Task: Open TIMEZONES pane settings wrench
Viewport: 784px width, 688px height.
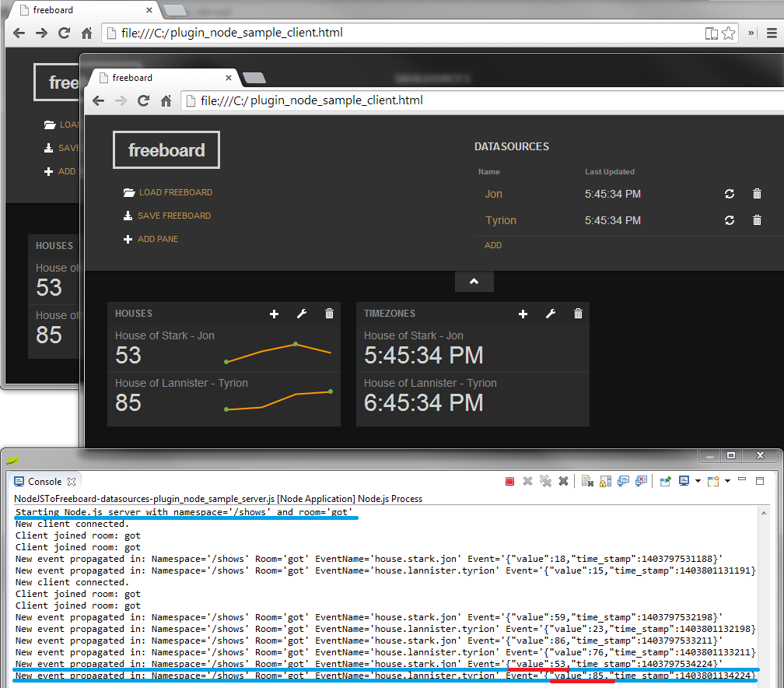Action: (551, 314)
